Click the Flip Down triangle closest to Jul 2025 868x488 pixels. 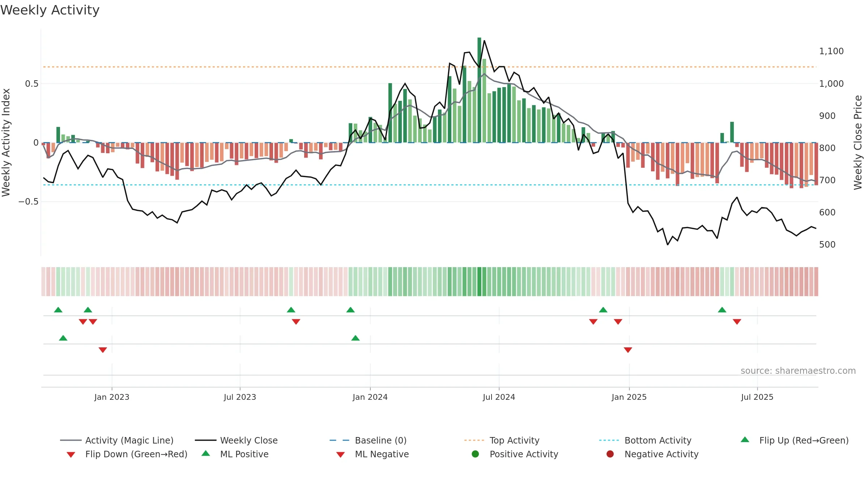click(x=737, y=322)
